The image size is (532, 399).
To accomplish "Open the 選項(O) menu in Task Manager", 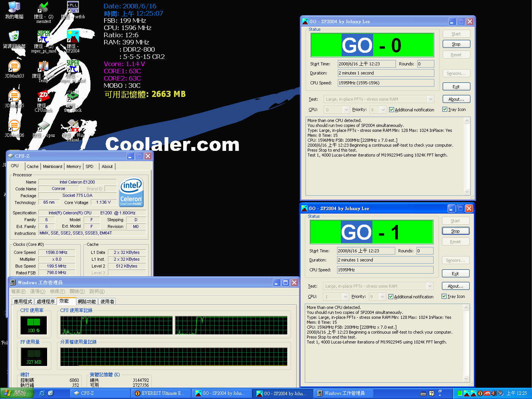I will [x=38, y=291].
